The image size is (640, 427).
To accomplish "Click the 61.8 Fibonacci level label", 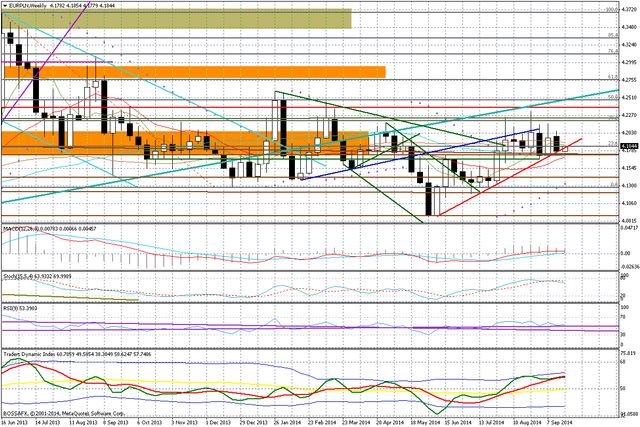I will pos(612,77).
